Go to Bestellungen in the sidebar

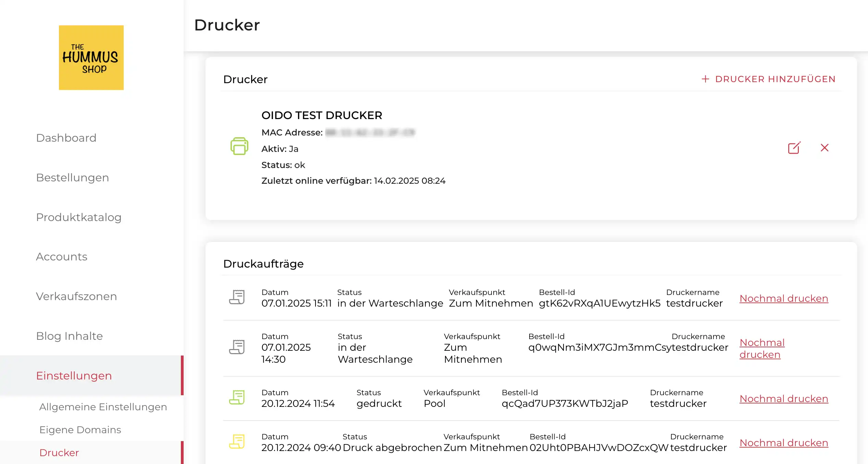point(72,178)
